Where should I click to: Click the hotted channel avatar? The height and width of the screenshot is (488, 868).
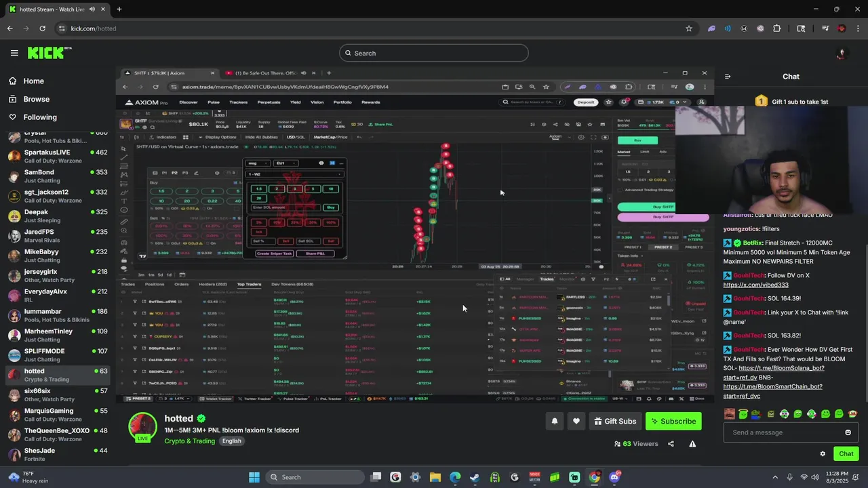click(x=142, y=426)
